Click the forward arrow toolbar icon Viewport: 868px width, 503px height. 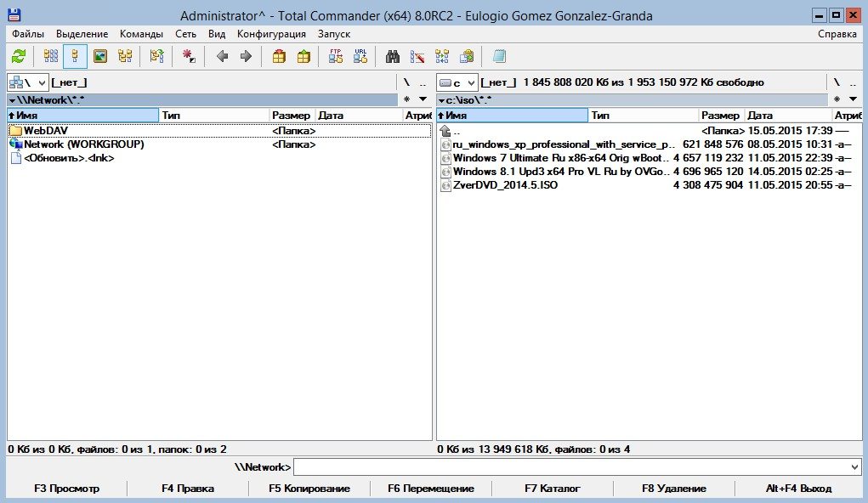(x=246, y=57)
